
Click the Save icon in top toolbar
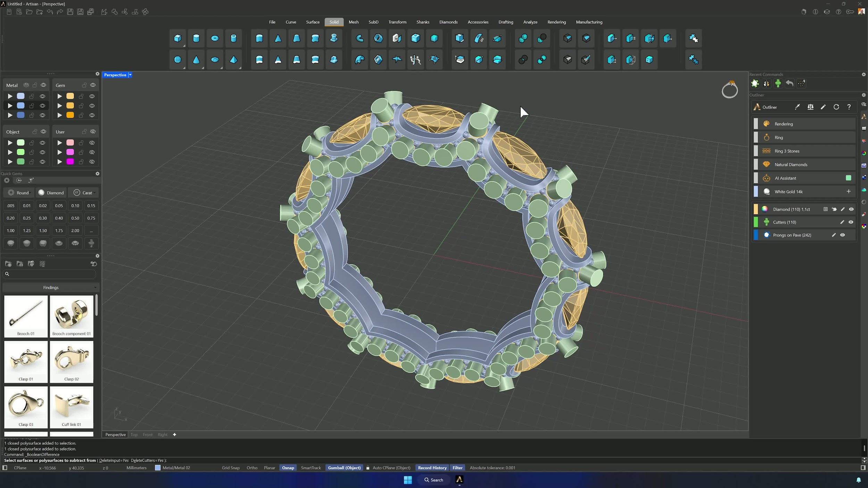[70, 12]
